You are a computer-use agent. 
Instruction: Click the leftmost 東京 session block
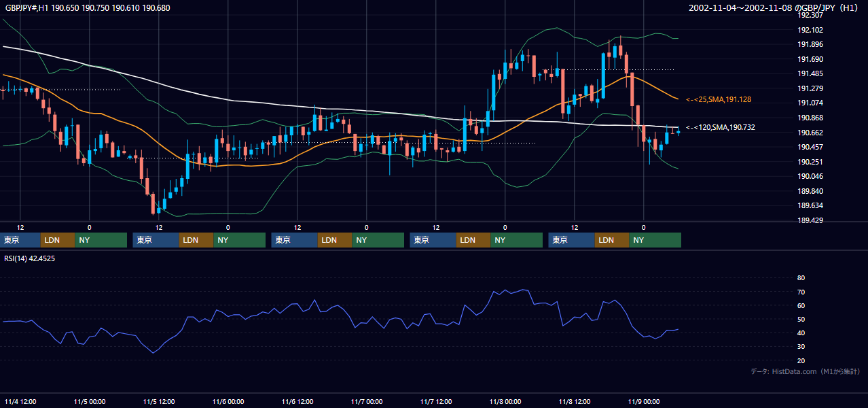point(20,240)
